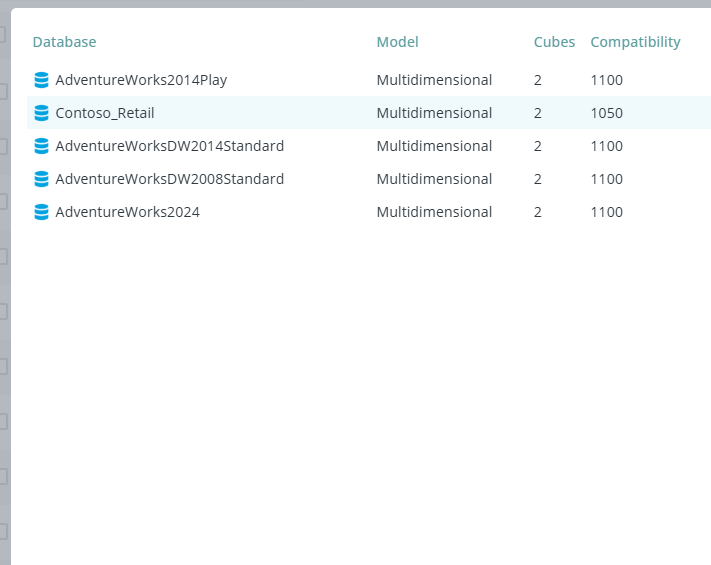Sort by the Compatibility column header
Image resolution: width=711 pixels, height=565 pixels.
pyautogui.click(x=635, y=42)
